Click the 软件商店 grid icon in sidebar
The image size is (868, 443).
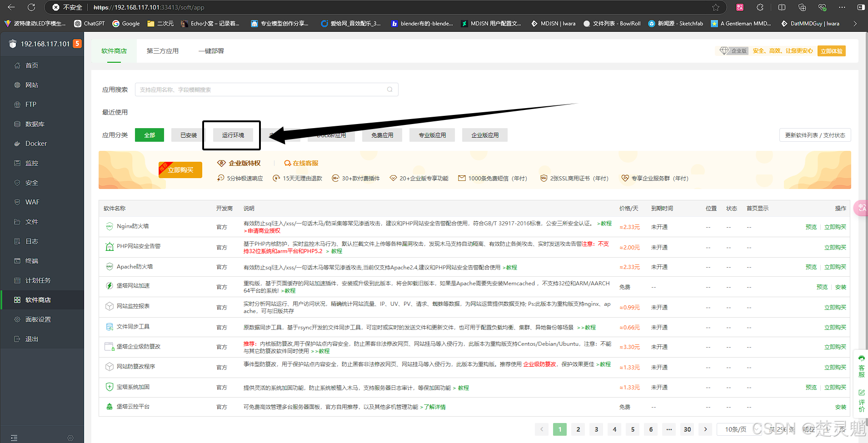pyautogui.click(x=17, y=300)
